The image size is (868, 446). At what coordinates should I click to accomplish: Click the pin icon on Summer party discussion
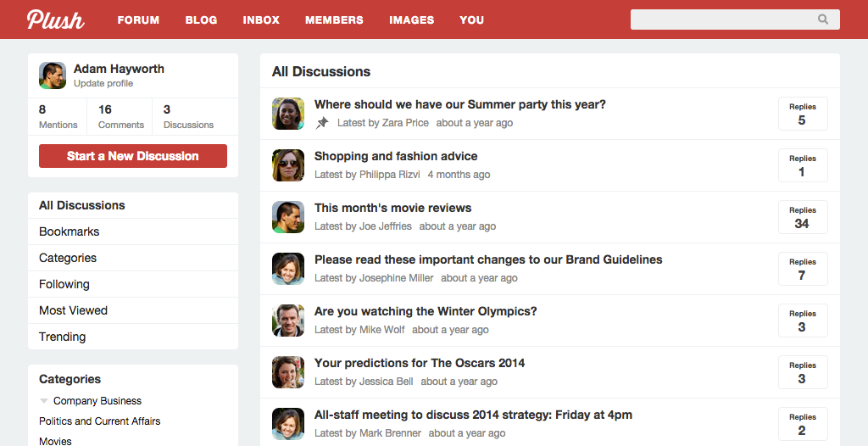[x=321, y=123]
